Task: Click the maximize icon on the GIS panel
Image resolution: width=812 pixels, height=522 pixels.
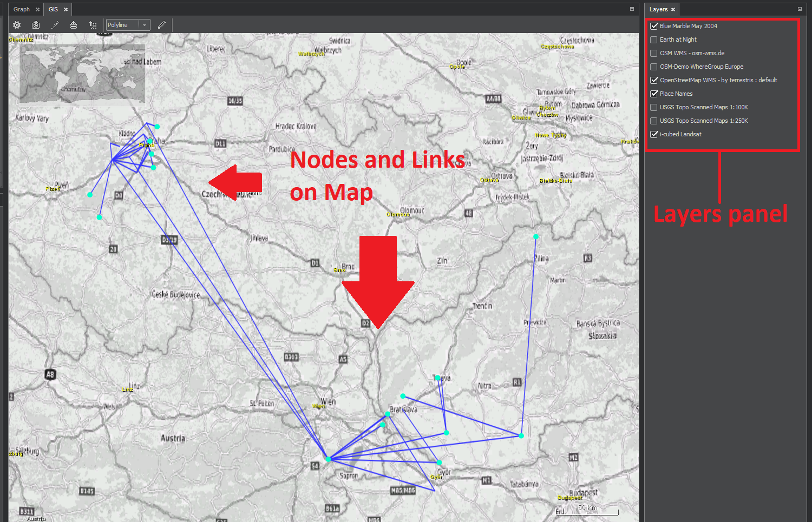Action: point(631,9)
